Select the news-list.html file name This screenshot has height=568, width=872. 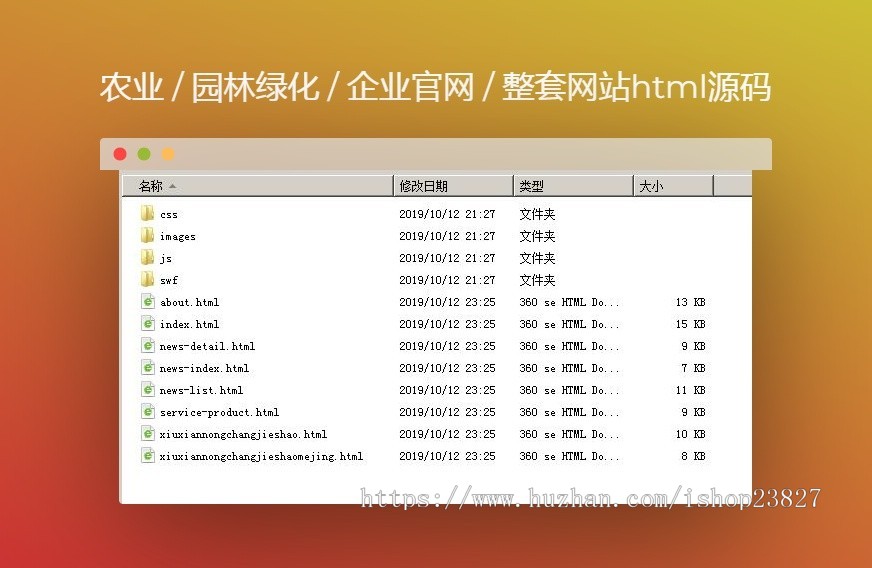click(x=201, y=390)
